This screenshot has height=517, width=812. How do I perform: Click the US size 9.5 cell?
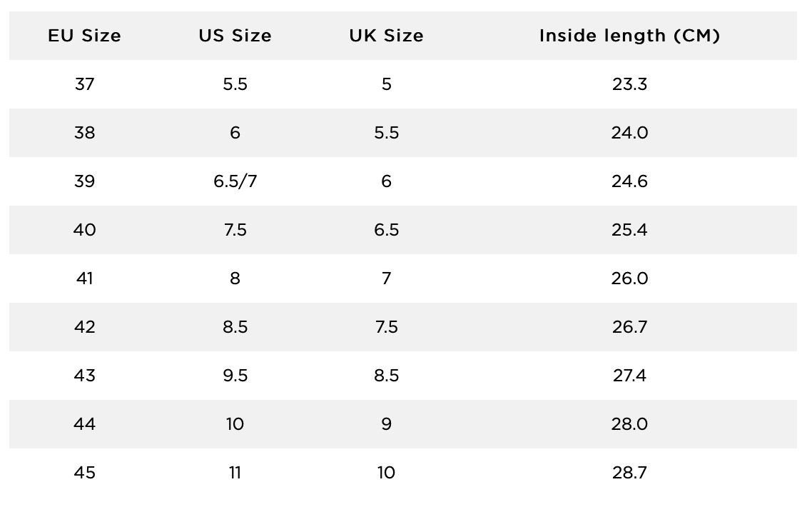point(235,376)
